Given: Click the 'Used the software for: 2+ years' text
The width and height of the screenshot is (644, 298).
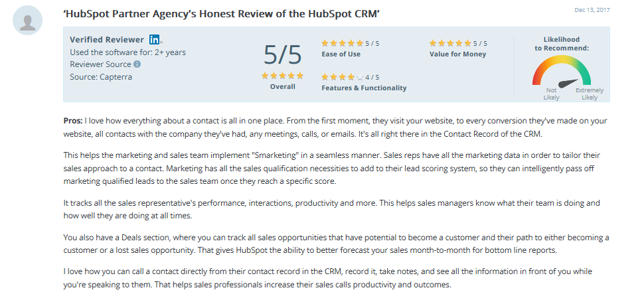Looking at the screenshot, I should click(127, 52).
